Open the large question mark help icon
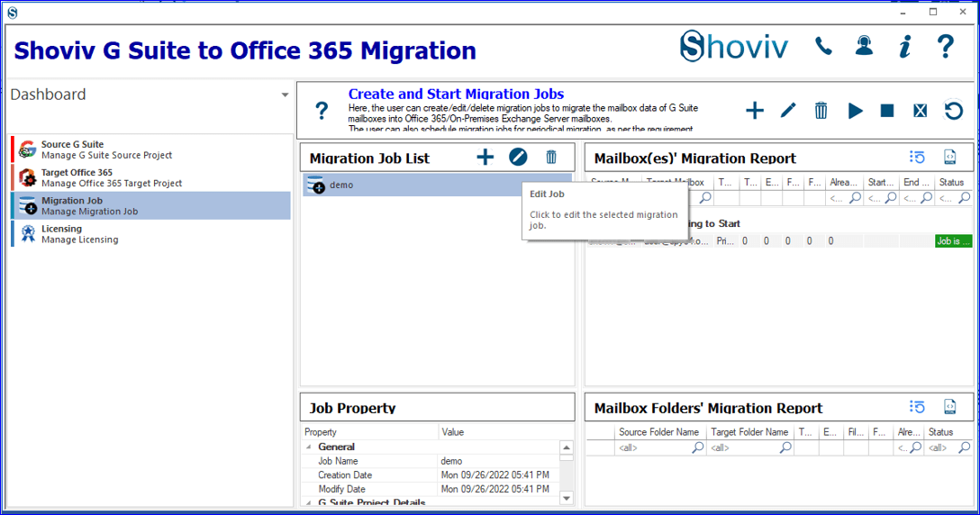Image resolution: width=980 pixels, height=515 pixels. 946,47
